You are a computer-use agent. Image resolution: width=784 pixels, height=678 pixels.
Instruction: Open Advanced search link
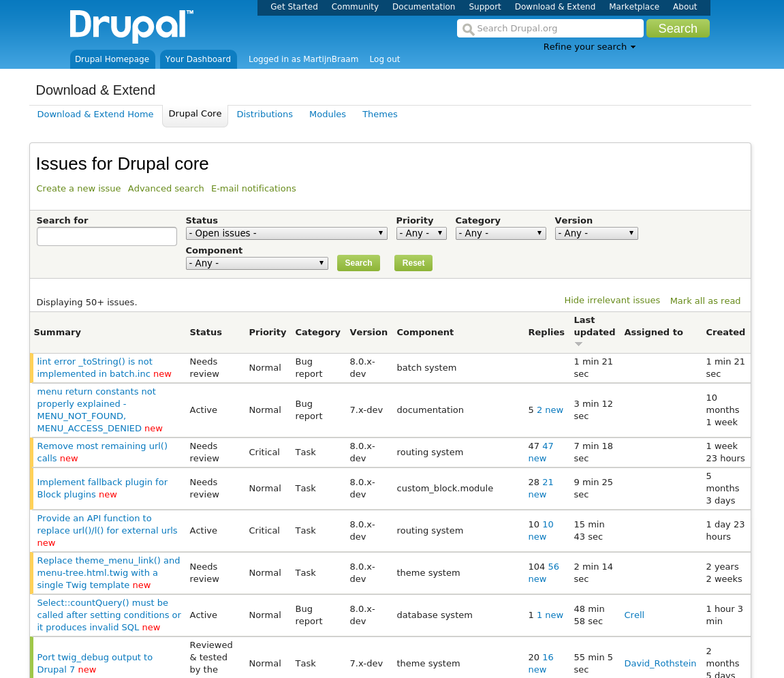(x=166, y=189)
